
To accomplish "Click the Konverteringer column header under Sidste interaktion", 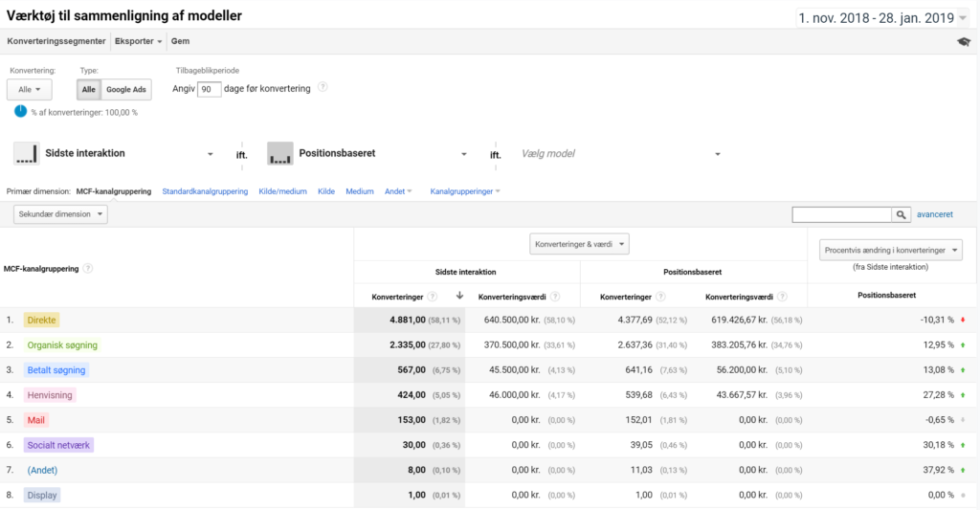I will (x=397, y=297).
